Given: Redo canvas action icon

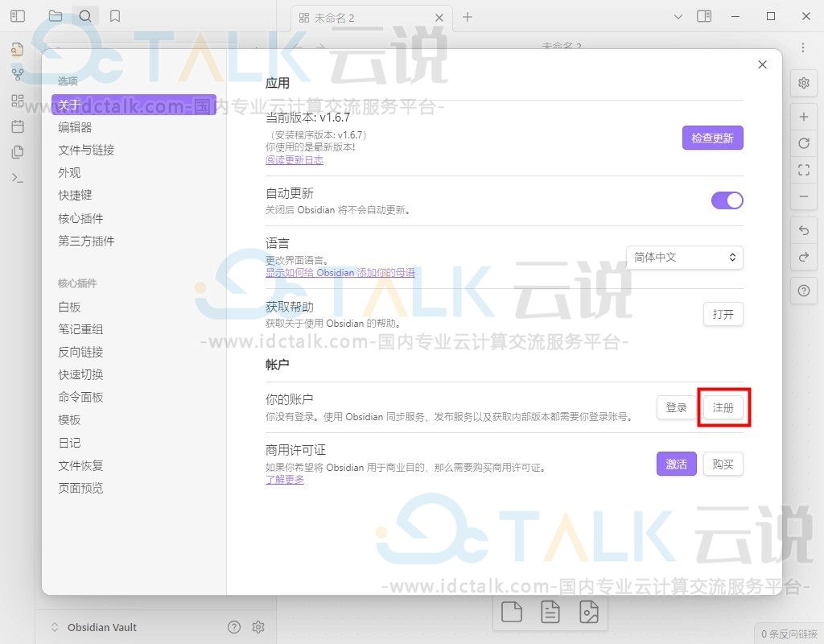Looking at the screenshot, I should click(x=804, y=257).
